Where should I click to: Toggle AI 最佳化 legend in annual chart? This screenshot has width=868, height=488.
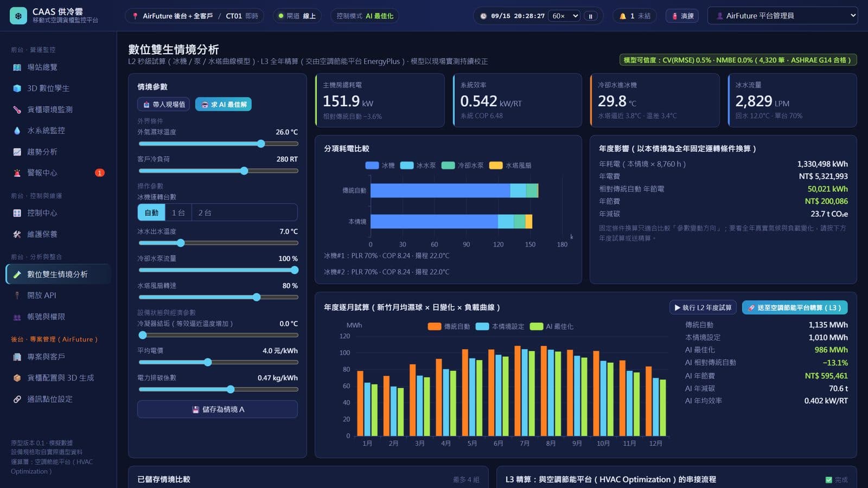552,326
